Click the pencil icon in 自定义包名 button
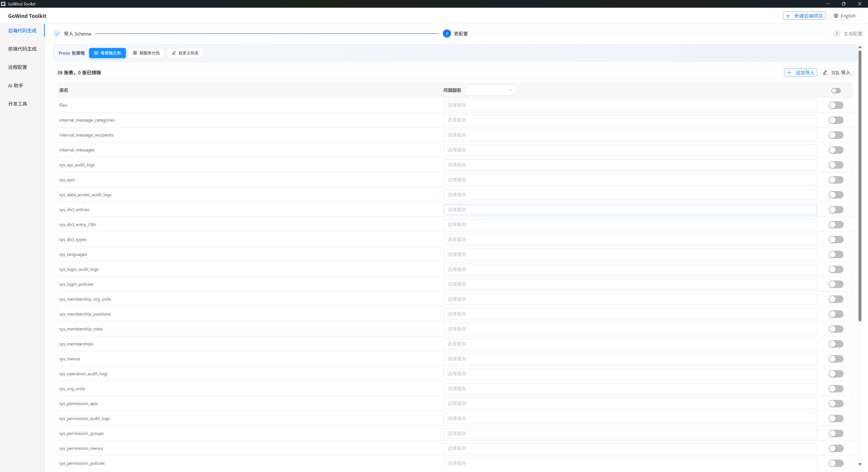The height and width of the screenshot is (472, 868). pos(174,53)
